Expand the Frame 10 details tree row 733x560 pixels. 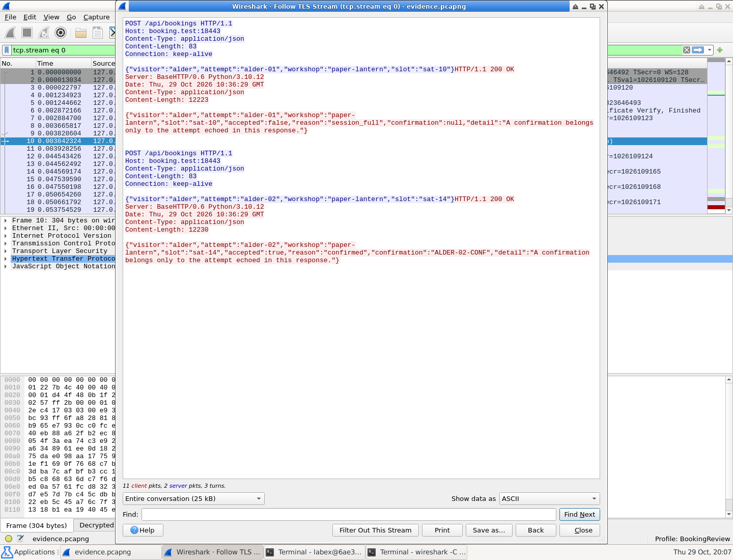point(6,220)
